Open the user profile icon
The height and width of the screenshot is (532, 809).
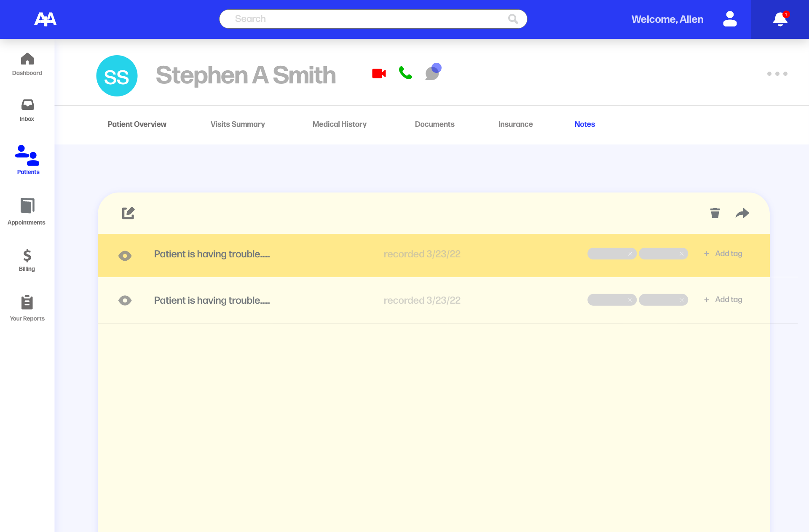point(730,19)
